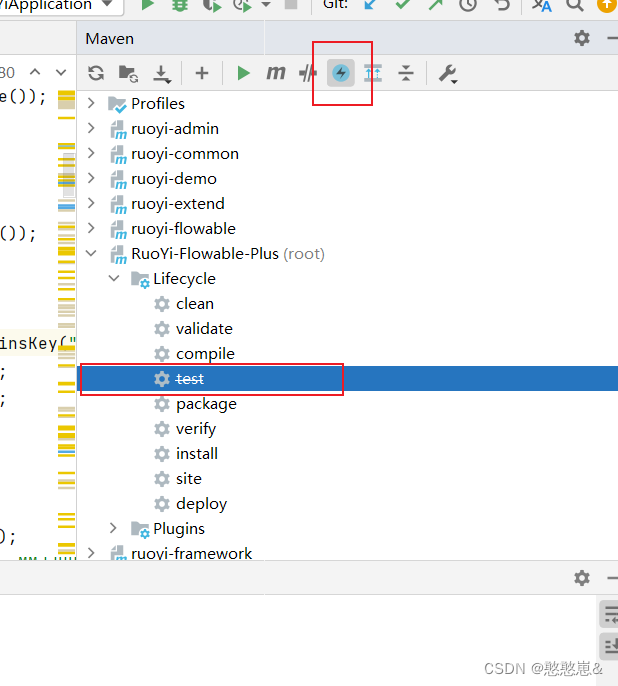Screen dimensions: 618x686
Task: Open Maven settings wrench menu
Action: [x=448, y=74]
